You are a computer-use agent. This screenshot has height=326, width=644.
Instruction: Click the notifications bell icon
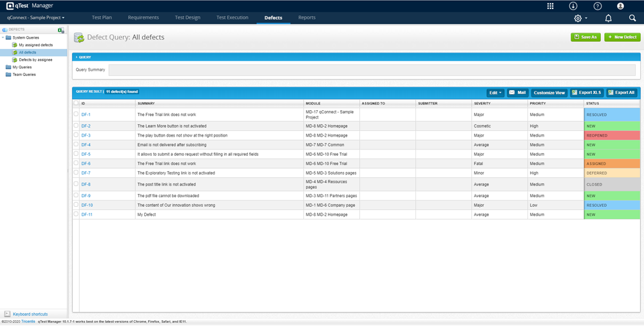tap(608, 18)
